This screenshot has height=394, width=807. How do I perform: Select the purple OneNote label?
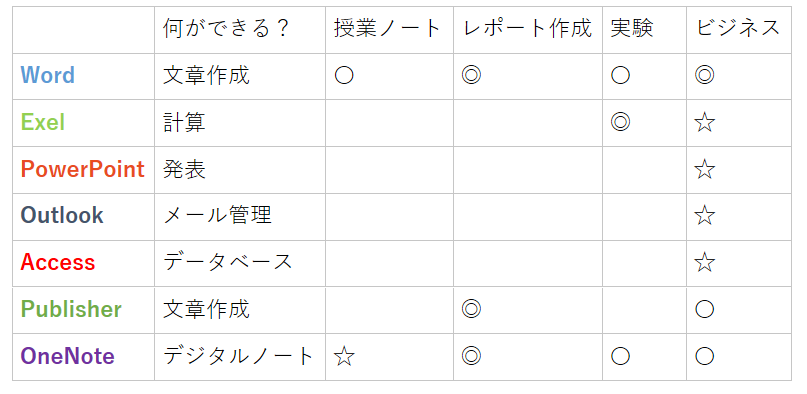point(67,356)
